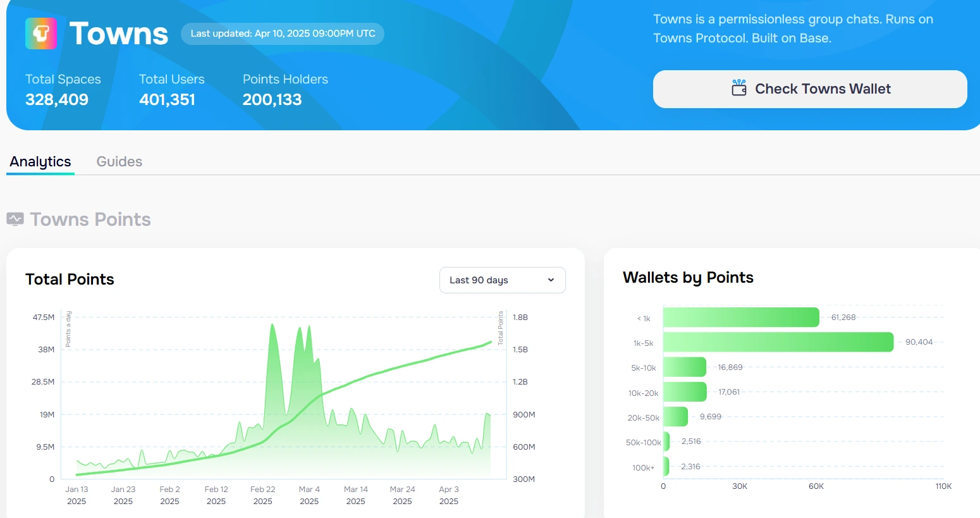Viewport: 980px width, 518px height.
Task: Click the 900M right axis label
Action: pos(524,415)
